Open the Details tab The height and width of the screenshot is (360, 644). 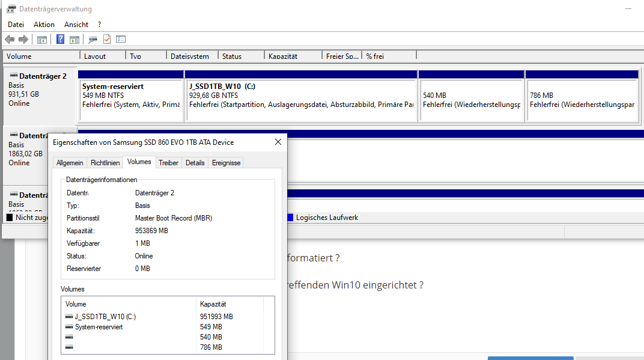coord(195,163)
